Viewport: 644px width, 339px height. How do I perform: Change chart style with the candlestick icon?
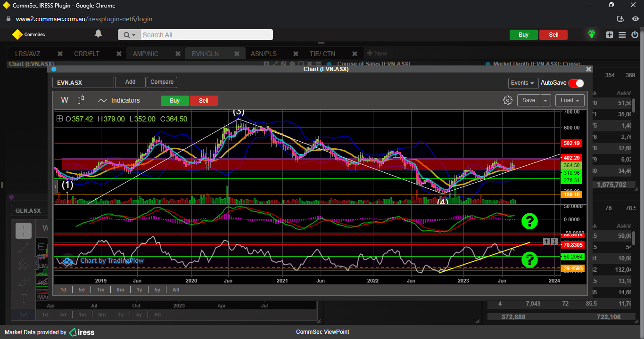(x=81, y=100)
